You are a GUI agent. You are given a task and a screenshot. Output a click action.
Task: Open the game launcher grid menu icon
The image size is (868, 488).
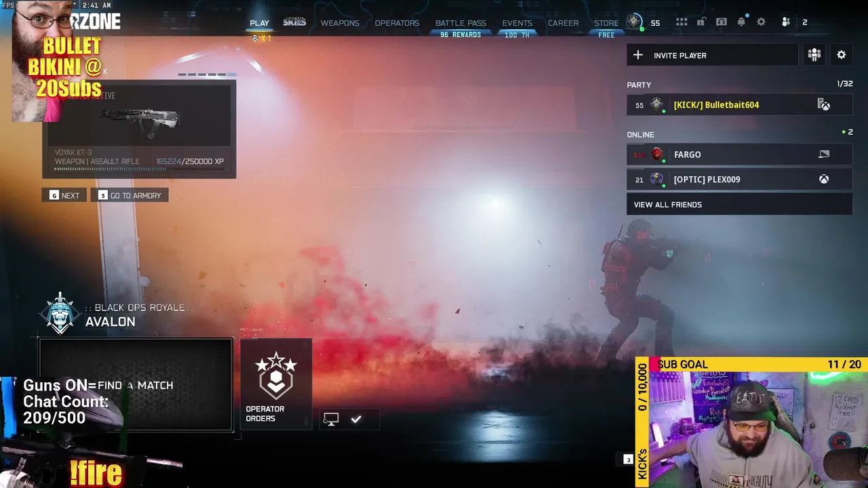[682, 22]
